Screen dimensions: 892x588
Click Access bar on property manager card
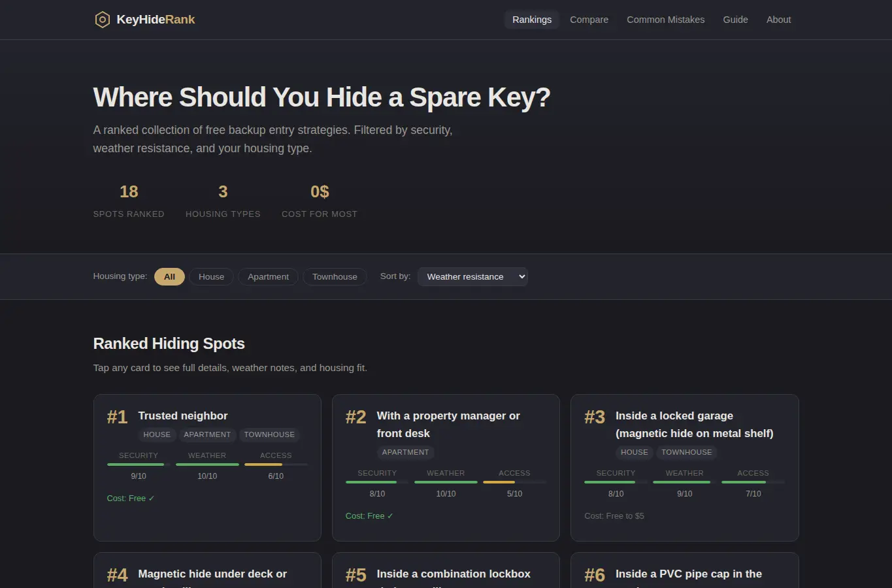pyautogui.click(x=514, y=482)
